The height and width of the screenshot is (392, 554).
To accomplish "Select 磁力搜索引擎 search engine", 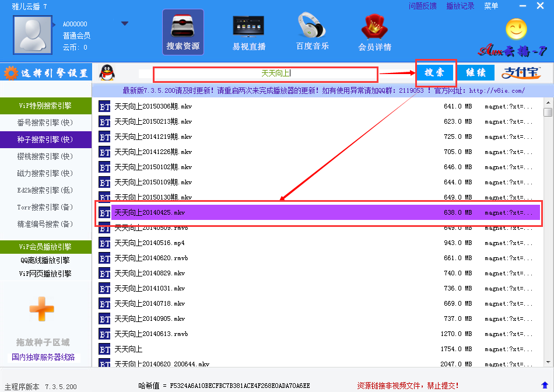I will click(x=45, y=173).
